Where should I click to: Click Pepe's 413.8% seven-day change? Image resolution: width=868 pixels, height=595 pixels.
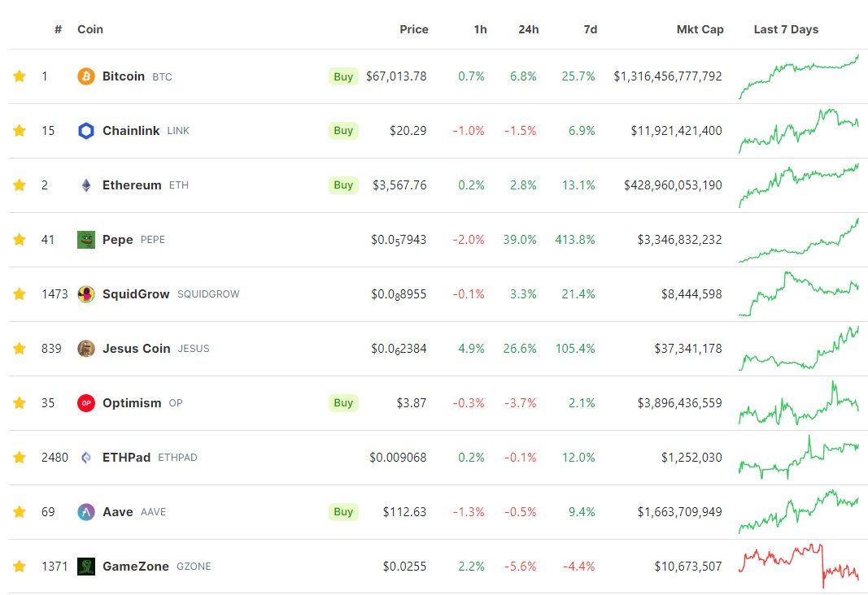tap(575, 240)
